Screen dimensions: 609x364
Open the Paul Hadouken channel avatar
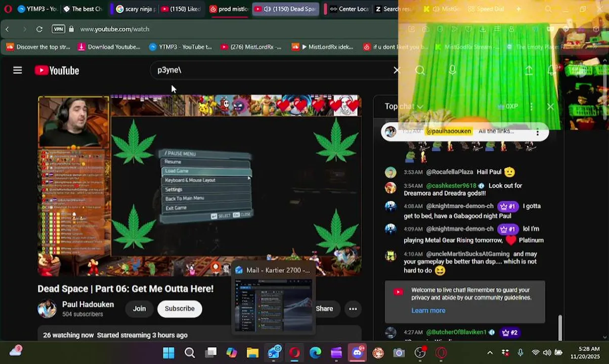[x=47, y=308]
